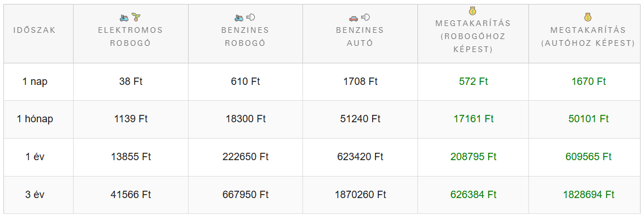
Task: Click the money bag icon above Autóhoz képest
Action: [588, 18]
